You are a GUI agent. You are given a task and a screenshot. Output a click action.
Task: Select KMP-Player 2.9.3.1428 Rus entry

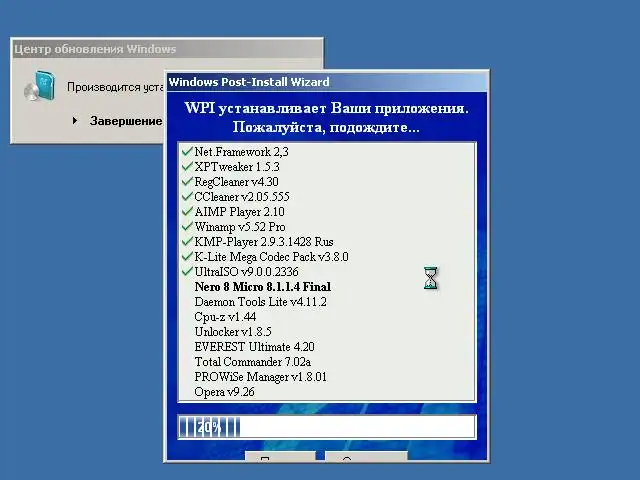point(264,242)
